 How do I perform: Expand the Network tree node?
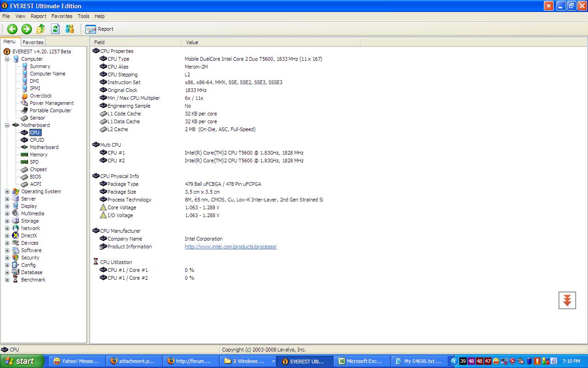(7, 228)
